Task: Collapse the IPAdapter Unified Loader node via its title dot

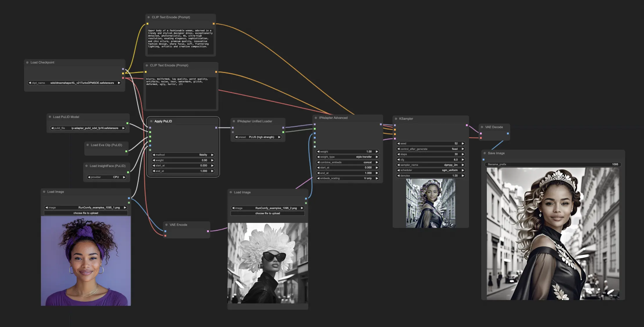Action: click(x=234, y=121)
